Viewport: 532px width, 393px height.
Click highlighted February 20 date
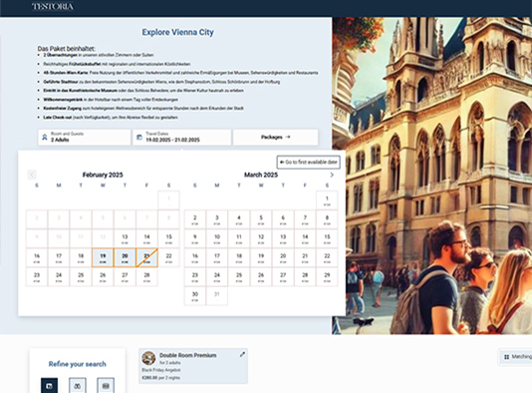(x=125, y=257)
